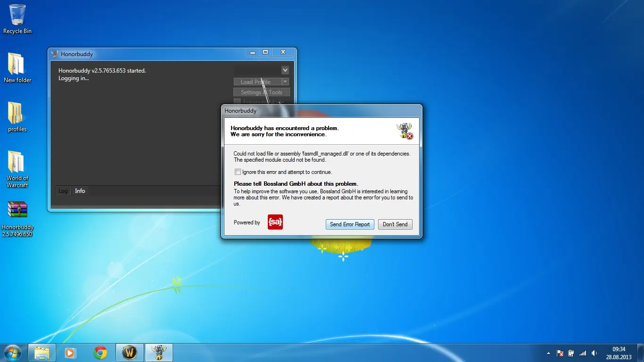The height and width of the screenshot is (362, 644).
Task: Minimize the Honorbuddy main window
Action: point(253,52)
